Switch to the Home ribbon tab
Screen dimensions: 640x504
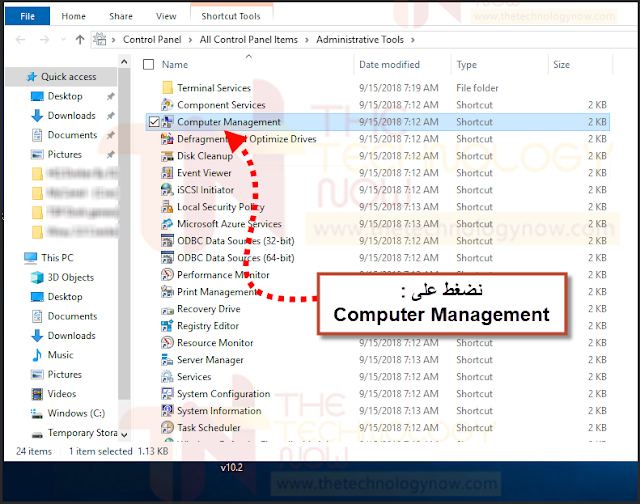pos(73,16)
